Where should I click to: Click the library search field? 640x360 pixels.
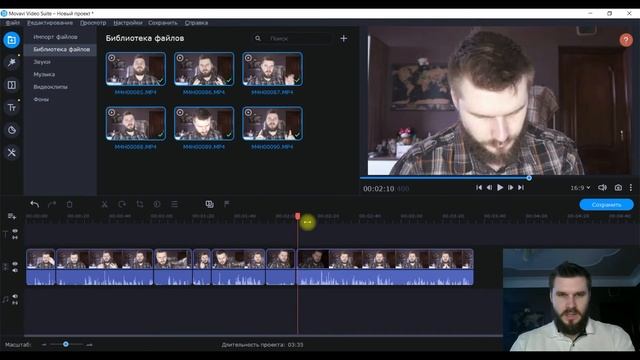[x=299, y=38]
